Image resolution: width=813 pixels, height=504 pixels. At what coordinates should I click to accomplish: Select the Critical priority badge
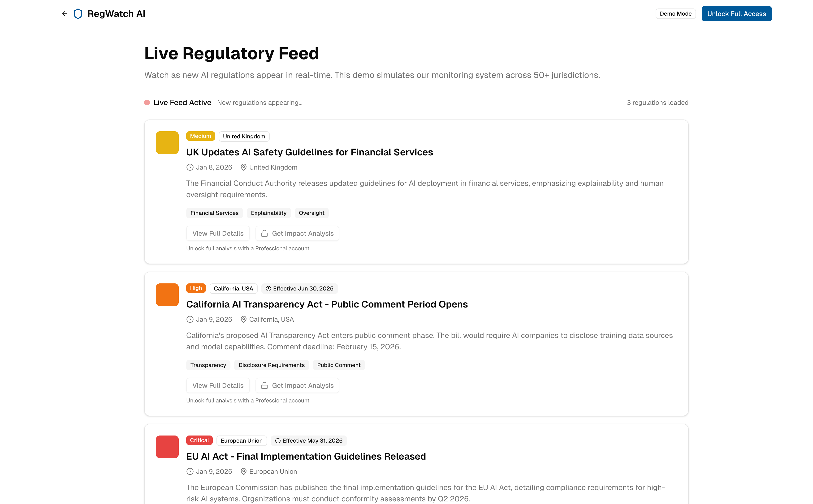pos(199,440)
